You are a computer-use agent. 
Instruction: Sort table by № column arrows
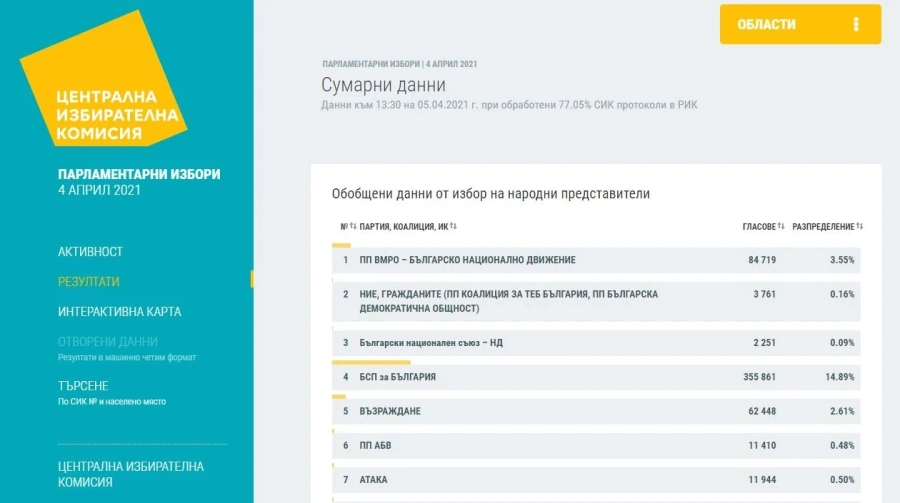click(x=353, y=226)
